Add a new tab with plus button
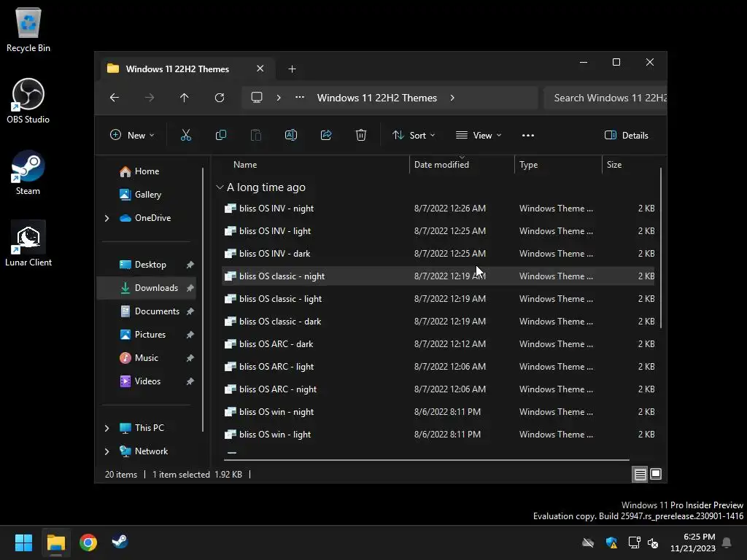This screenshot has height=560, width=747. (x=292, y=69)
